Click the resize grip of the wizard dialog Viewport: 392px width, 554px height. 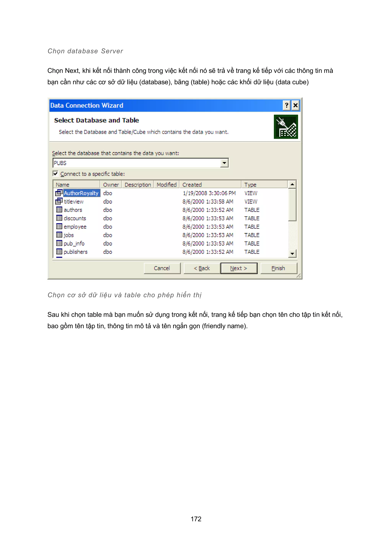coord(298,276)
